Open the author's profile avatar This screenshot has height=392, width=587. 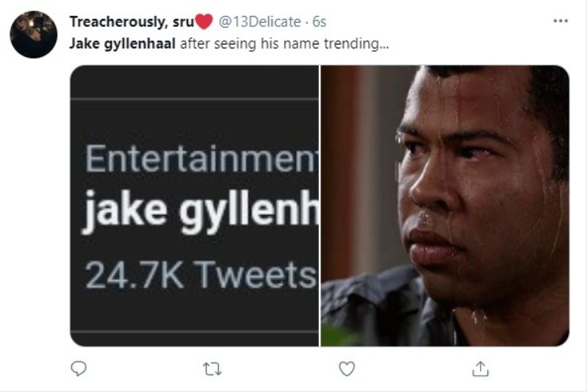click(33, 34)
